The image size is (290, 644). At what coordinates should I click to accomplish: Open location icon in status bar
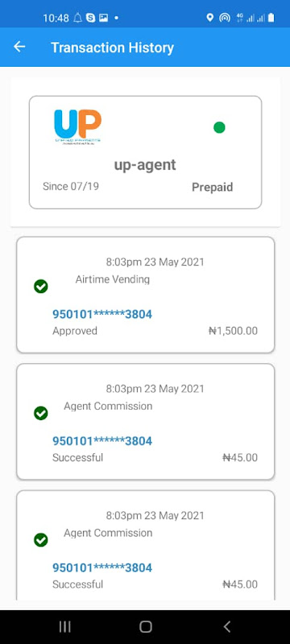tap(210, 18)
